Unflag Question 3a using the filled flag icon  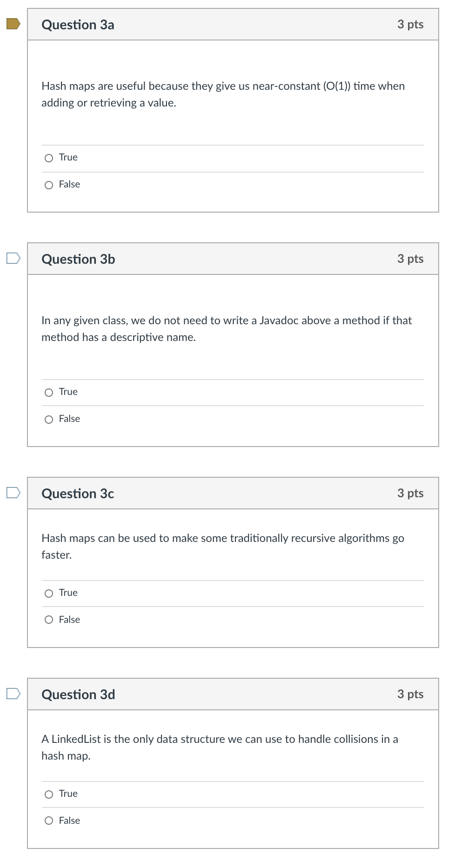(13, 24)
